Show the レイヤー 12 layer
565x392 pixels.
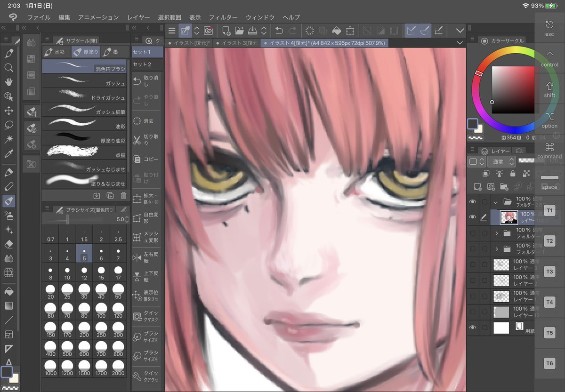472,312
